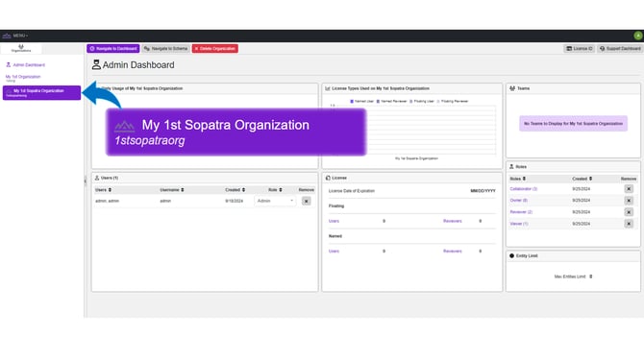
Task: Click the red Delete Organization button
Action: coord(215,48)
